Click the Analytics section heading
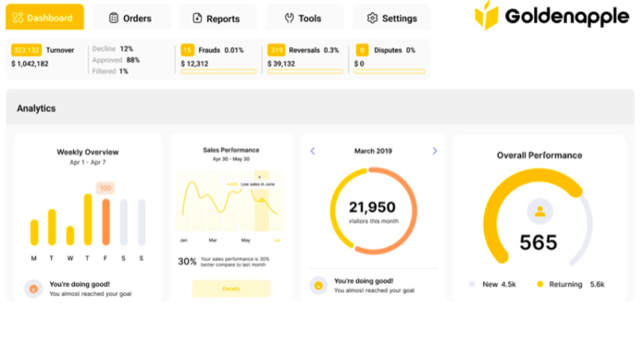Image resolution: width=644 pixels, height=346 pixels. click(x=36, y=108)
